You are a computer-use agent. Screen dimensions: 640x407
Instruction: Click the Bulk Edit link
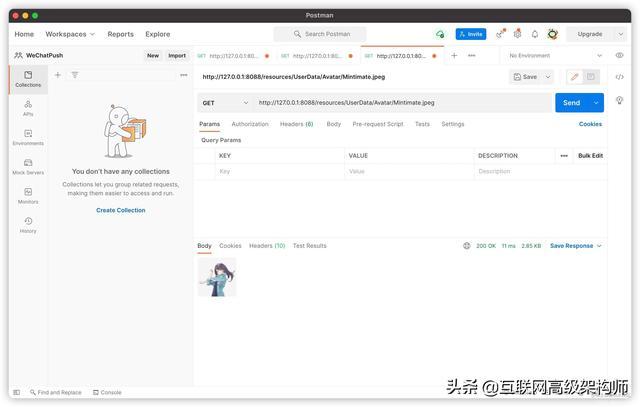[x=590, y=156]
